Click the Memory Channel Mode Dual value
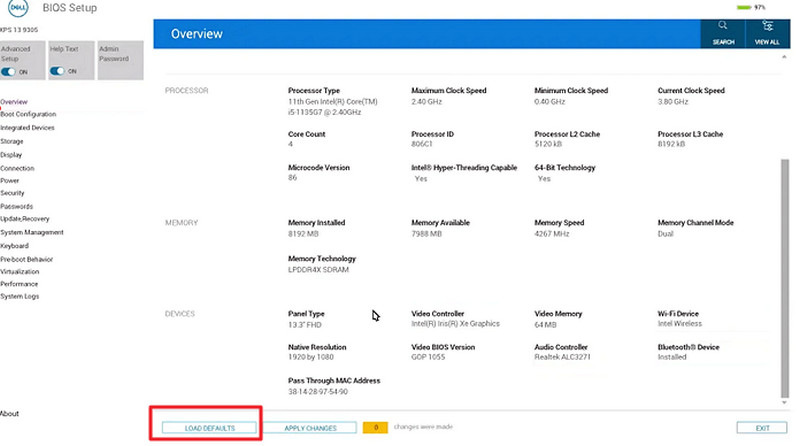800x446 pixels. click(665, 234)
